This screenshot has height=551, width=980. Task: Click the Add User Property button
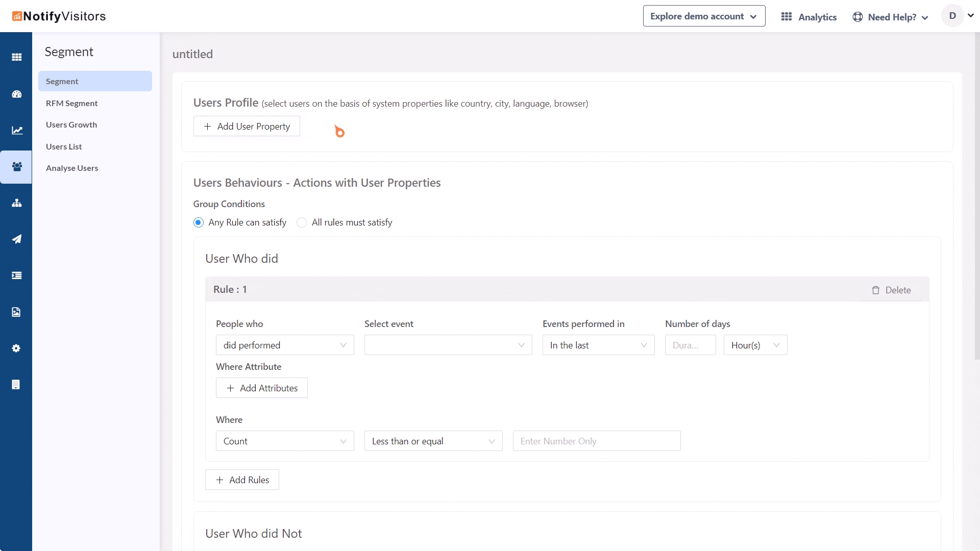pos(247,127)
